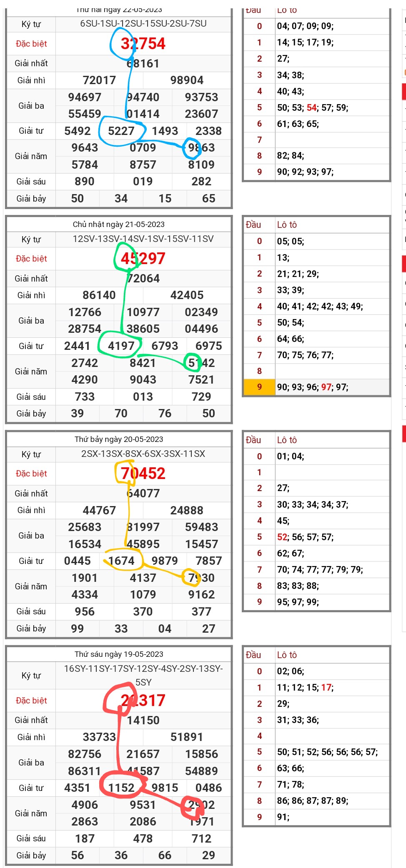Click the special prize number 32754

pyautogui.click(x=143, y=44)
